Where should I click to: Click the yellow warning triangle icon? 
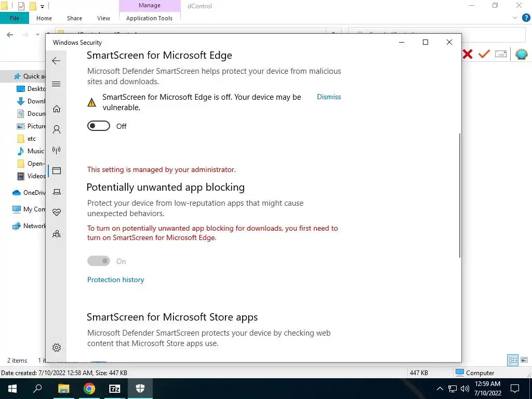[x=91, y=102]
